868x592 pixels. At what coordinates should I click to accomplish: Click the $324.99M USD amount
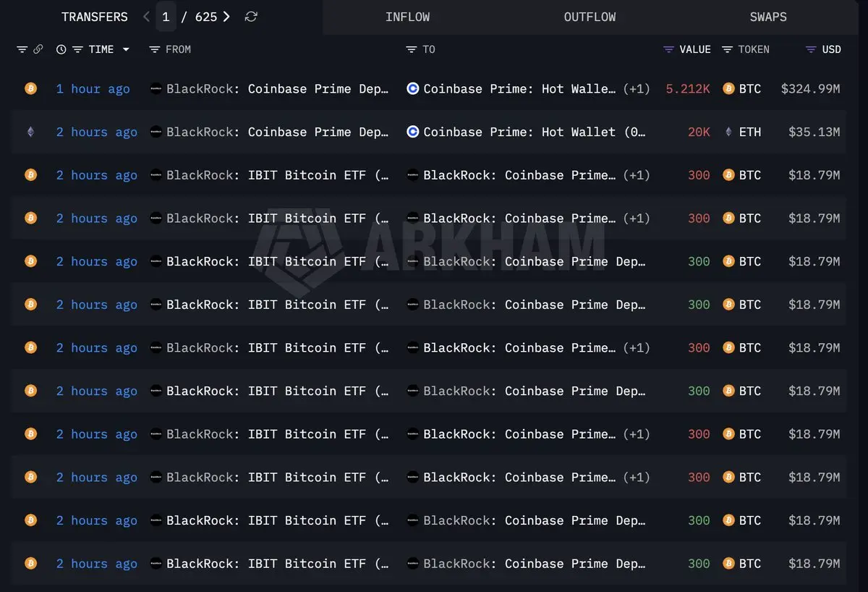click(x=810, y=89)
